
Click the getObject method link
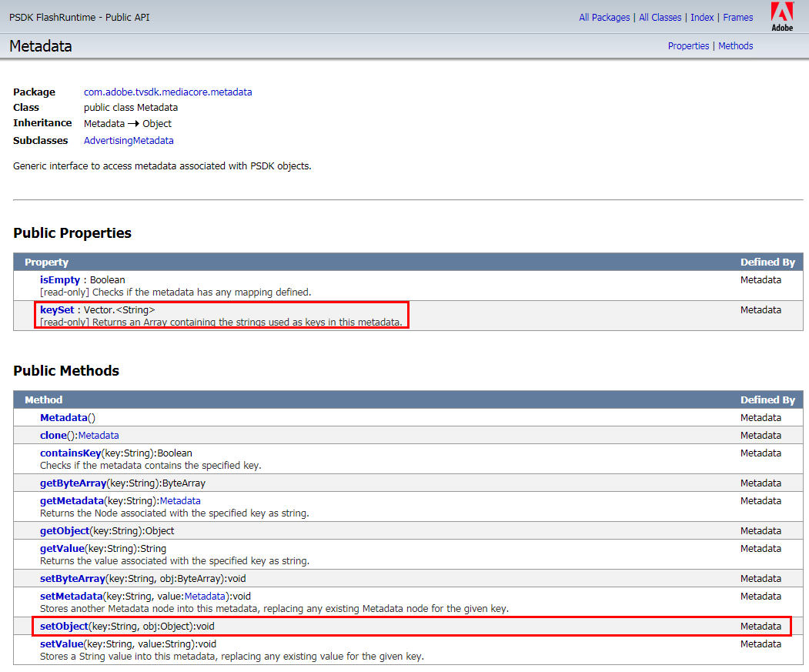tap(65, 531)
